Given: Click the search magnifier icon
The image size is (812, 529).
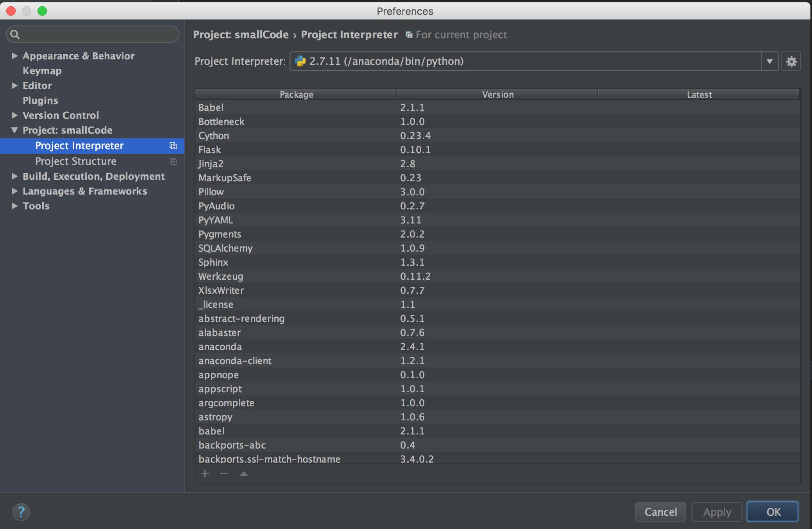Looking at the screenshot, I should coord(15,34).
